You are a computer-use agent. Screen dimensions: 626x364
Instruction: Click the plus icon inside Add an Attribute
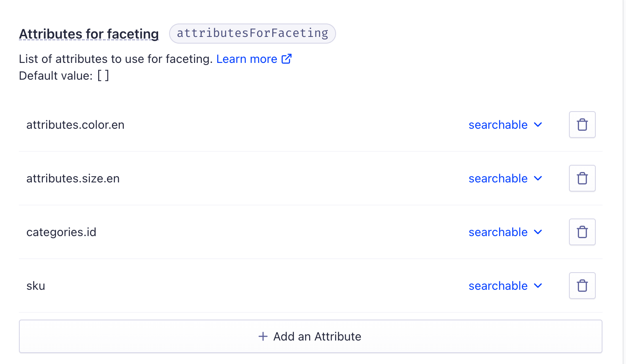[x=263, y=336]
